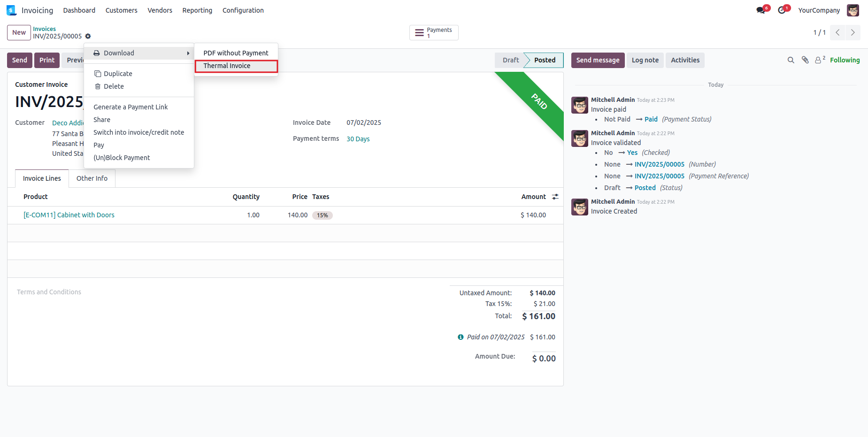
Task: Toggle the Following status button
Action: pyautogui.click(x=845, y=60)
